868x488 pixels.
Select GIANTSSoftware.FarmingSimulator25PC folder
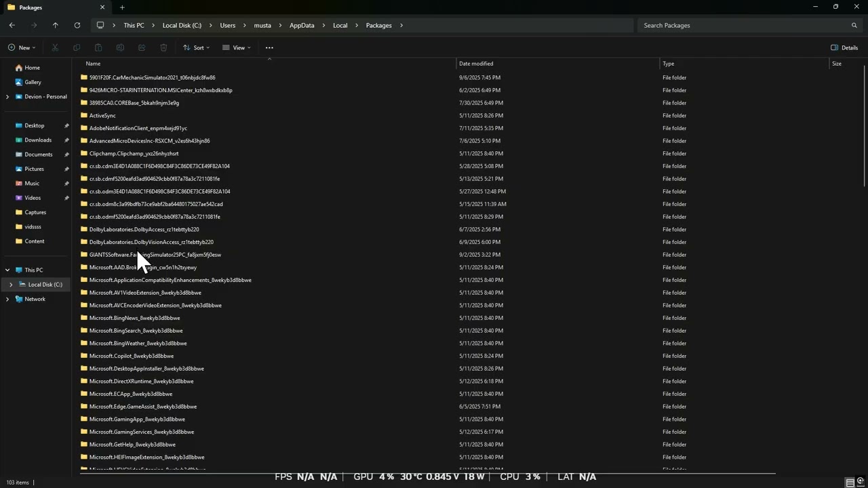click(x=155, y=255)
